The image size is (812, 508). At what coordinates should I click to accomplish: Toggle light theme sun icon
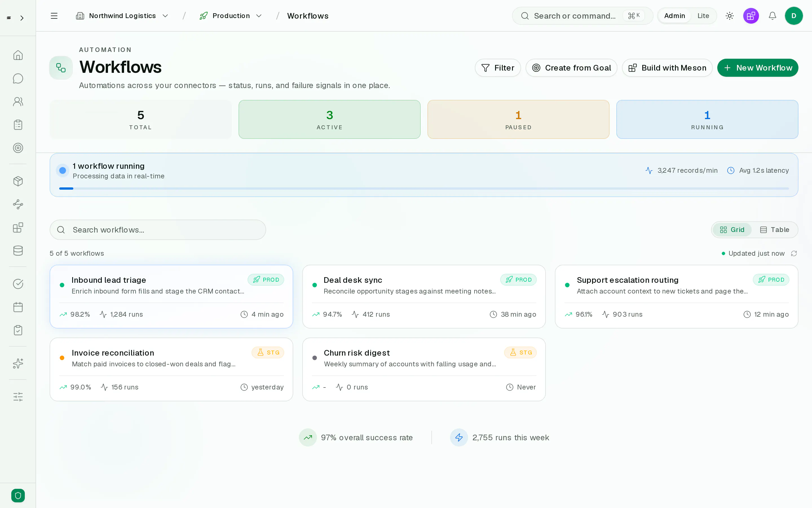(729, 16)
